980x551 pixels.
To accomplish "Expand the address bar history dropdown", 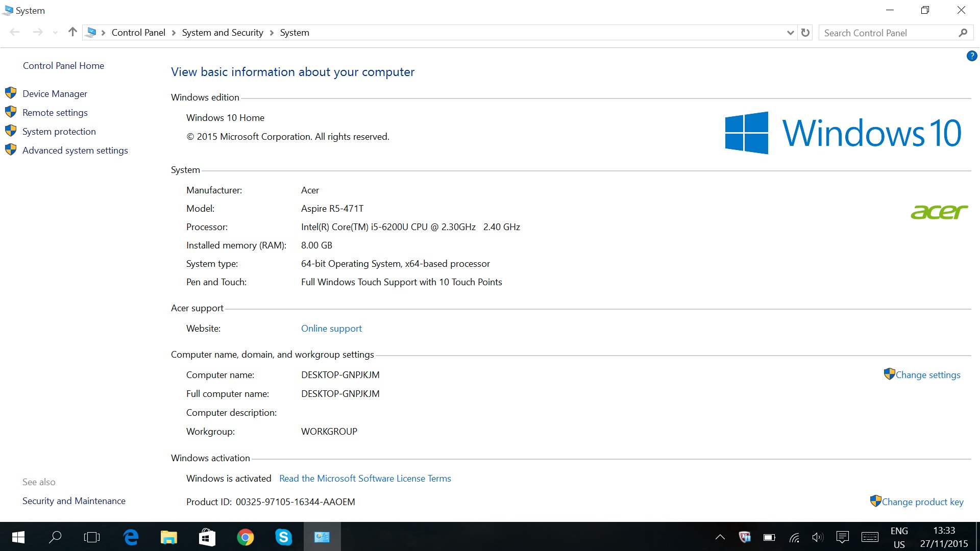I will click(790, 33).
